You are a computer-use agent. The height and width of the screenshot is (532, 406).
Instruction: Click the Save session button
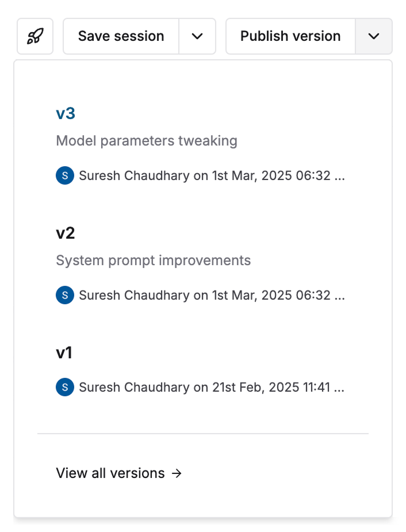click(x=121, y=36)
